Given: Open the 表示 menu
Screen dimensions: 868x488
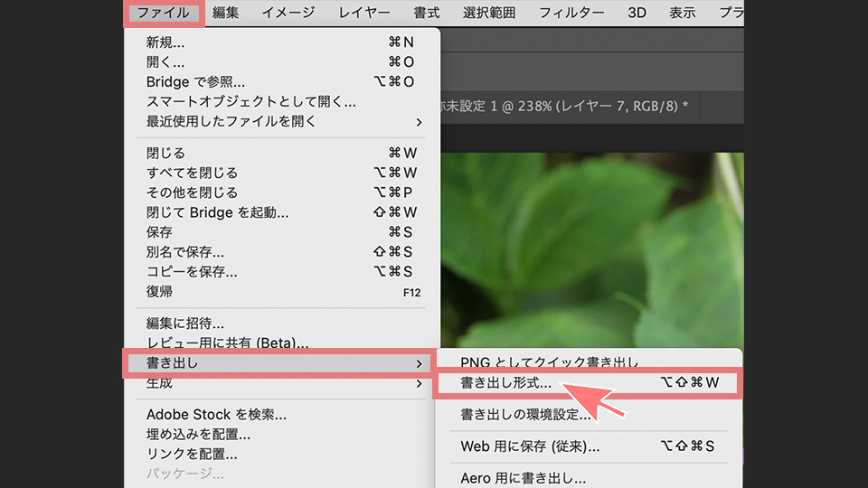Looking at the screenshot, I should [x=682, y=13].
